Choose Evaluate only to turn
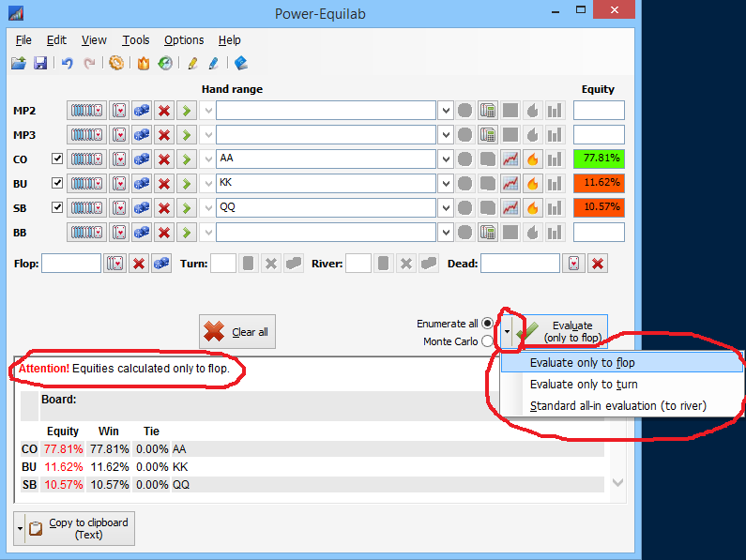Viewport: 746px width, 560px height. (x=621, y=384)
